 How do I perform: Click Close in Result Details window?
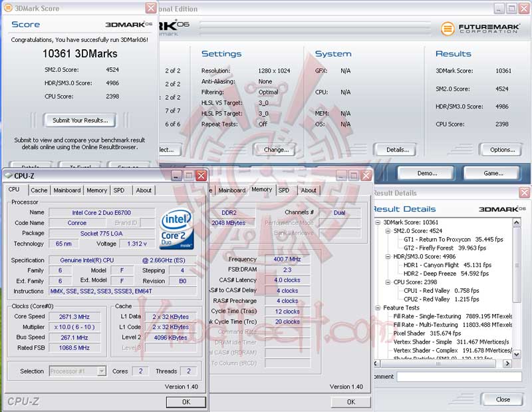point(503,399)
